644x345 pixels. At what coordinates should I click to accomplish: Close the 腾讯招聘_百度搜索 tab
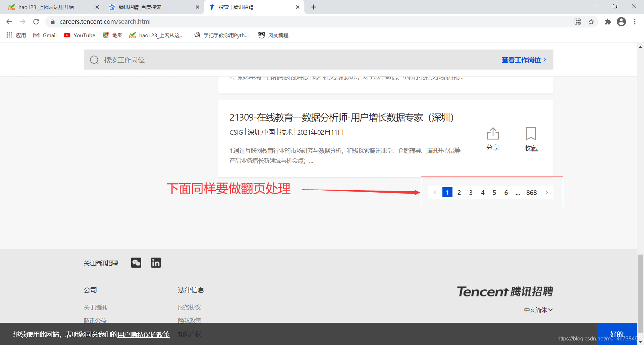point(197,7)
